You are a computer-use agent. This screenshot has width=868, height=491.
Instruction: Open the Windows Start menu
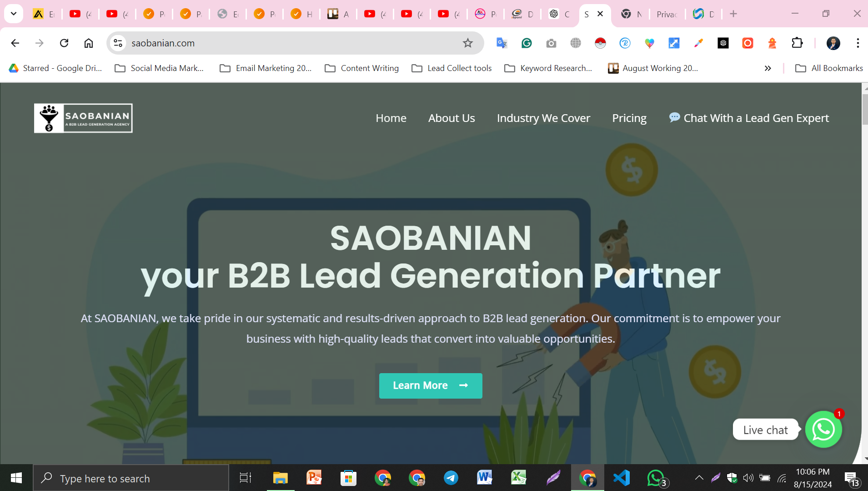16,478
